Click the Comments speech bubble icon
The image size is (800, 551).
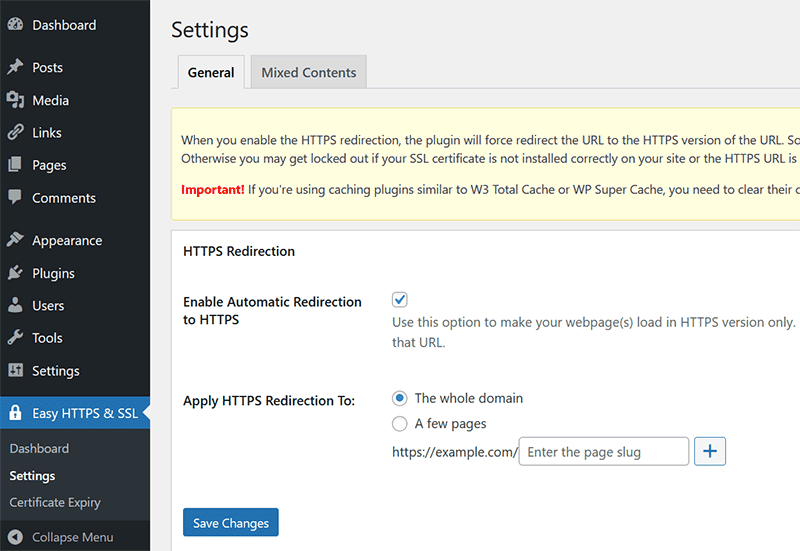coord(15,198)
